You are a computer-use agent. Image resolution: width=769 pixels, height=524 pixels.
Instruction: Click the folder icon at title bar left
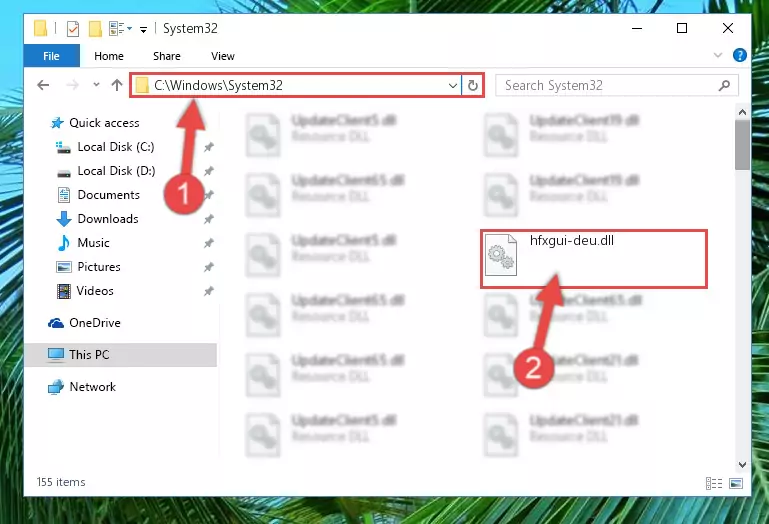point(40,28)
